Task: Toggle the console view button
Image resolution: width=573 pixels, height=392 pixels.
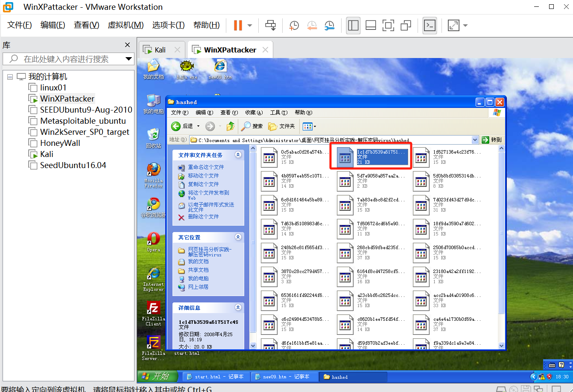Action: (429, 26)
